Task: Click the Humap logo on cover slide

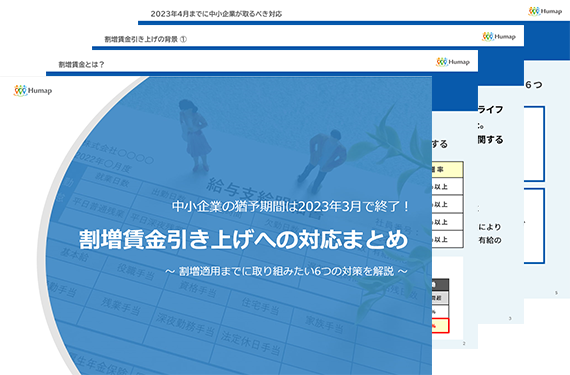Action: click(x=33, y=90)
